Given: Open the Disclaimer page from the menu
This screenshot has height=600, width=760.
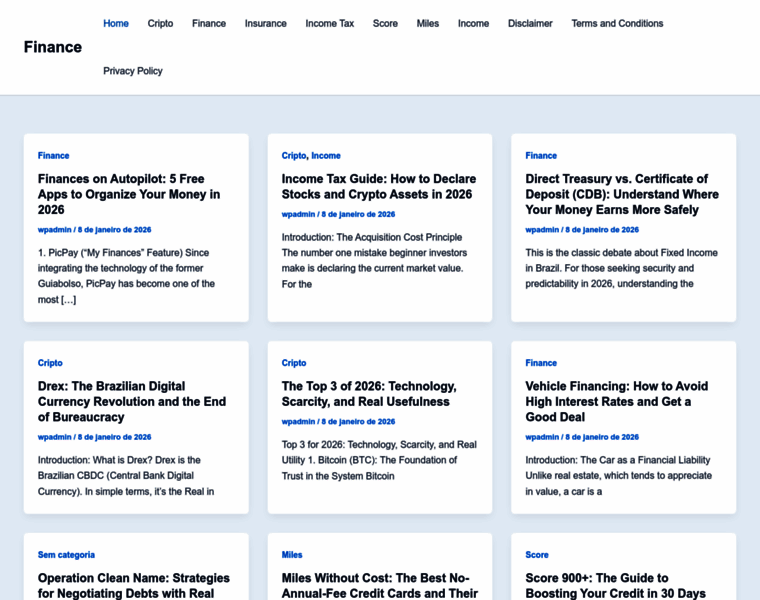Looking at the screenshot, I should pos(530,23).
